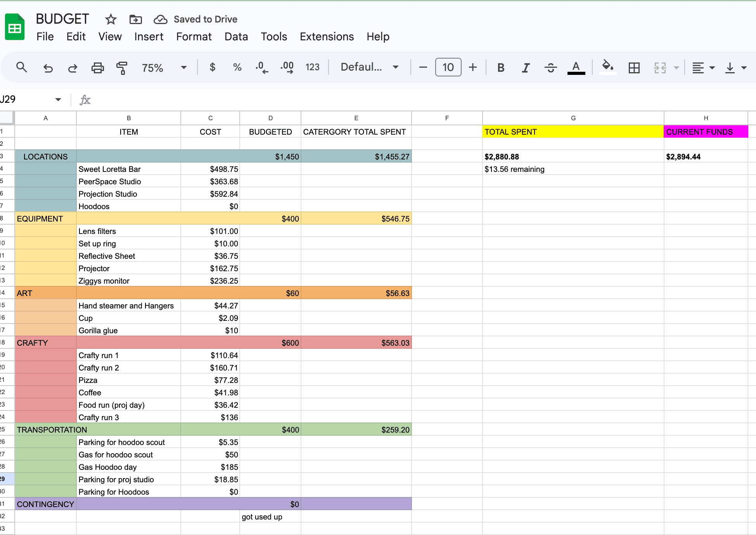Viewport: 756px width, 535px height.
Task: Select the LOCATIONS category cell
Action: [x=45, y=156]
